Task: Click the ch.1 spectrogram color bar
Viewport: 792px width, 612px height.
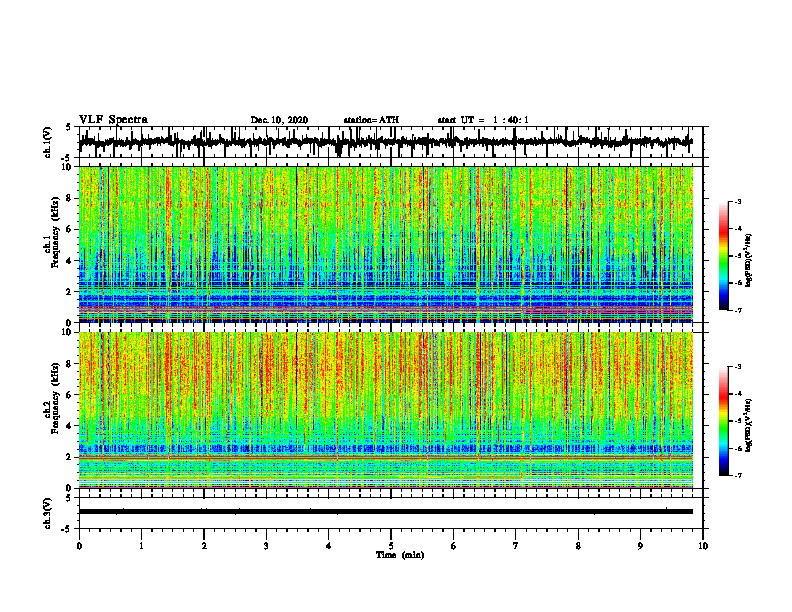Action: pos(723,256)
